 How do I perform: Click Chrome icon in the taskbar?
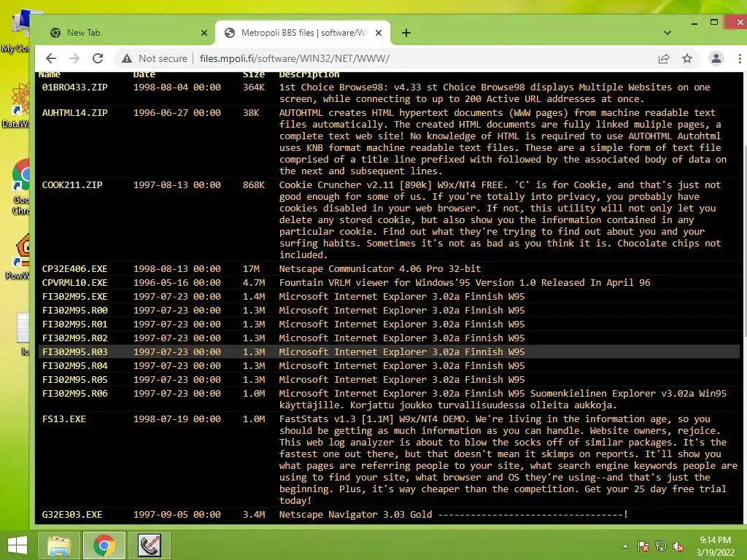[x=104, y=545]
